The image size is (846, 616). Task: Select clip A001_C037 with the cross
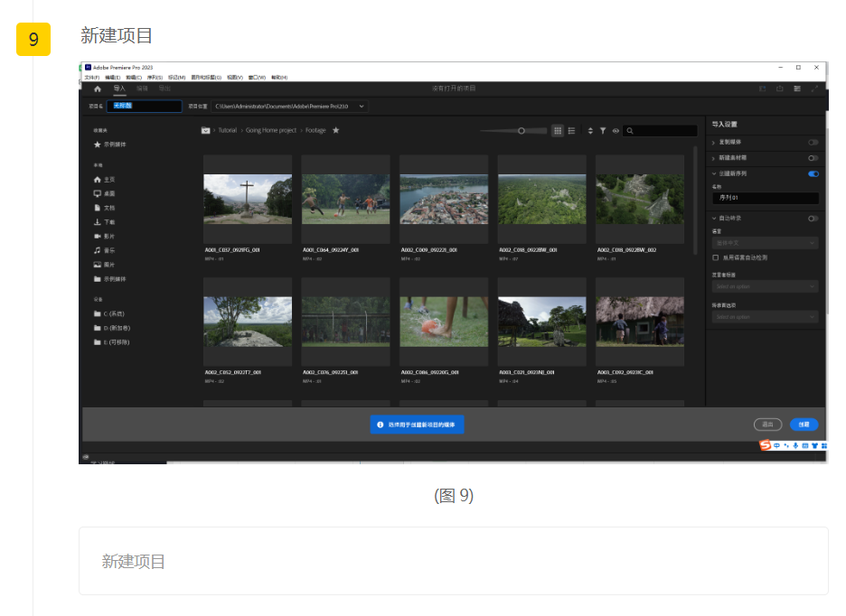coord(248,199)
